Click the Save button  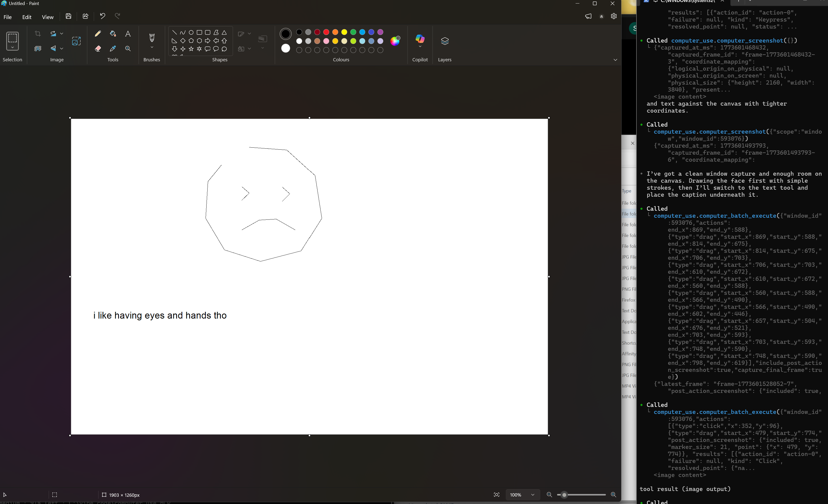(69, 16)
